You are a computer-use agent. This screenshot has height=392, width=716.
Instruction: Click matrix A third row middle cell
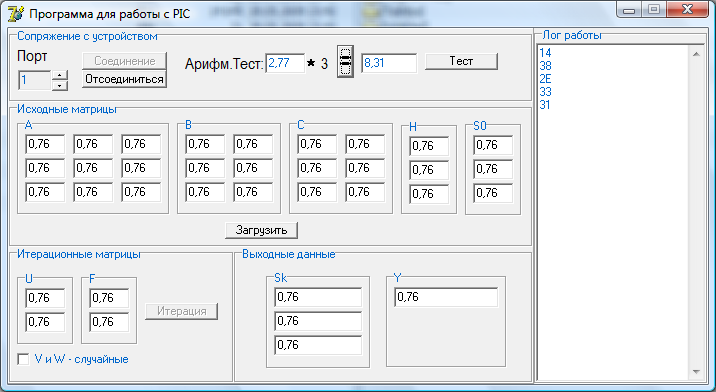[93, 192]
